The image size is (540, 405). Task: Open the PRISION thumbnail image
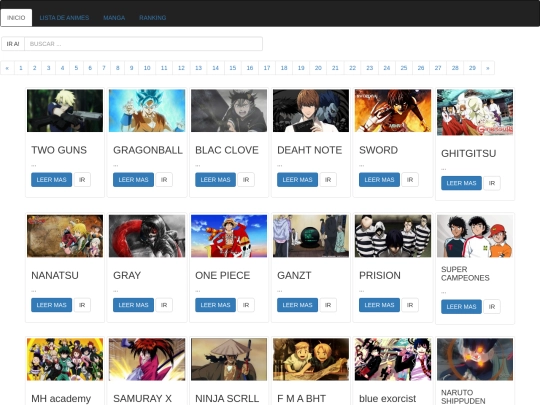(393, 236)
